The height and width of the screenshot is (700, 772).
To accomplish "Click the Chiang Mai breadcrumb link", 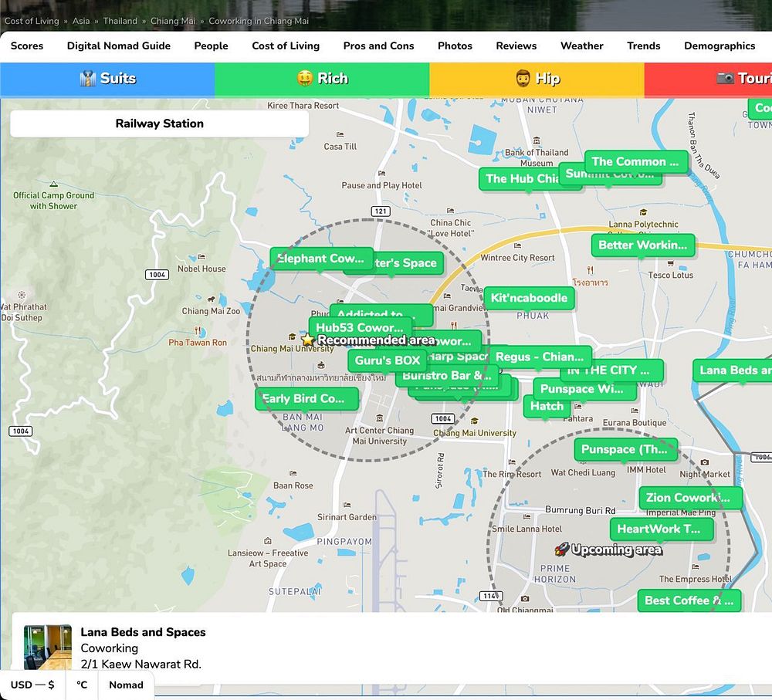I will tap(173, 21).
